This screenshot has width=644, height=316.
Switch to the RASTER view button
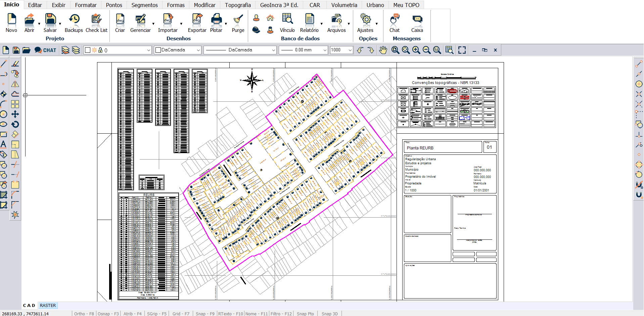point(48,306)
